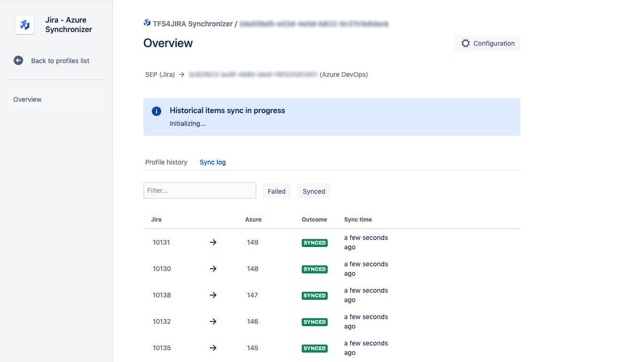Click the Overview page heading
The image size is (644, 362).
click(168, 43)
